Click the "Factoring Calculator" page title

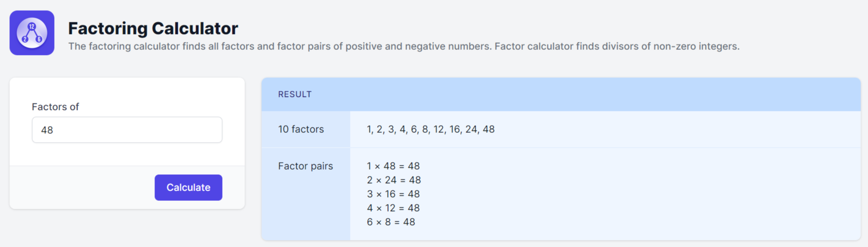tap(153, 28)
